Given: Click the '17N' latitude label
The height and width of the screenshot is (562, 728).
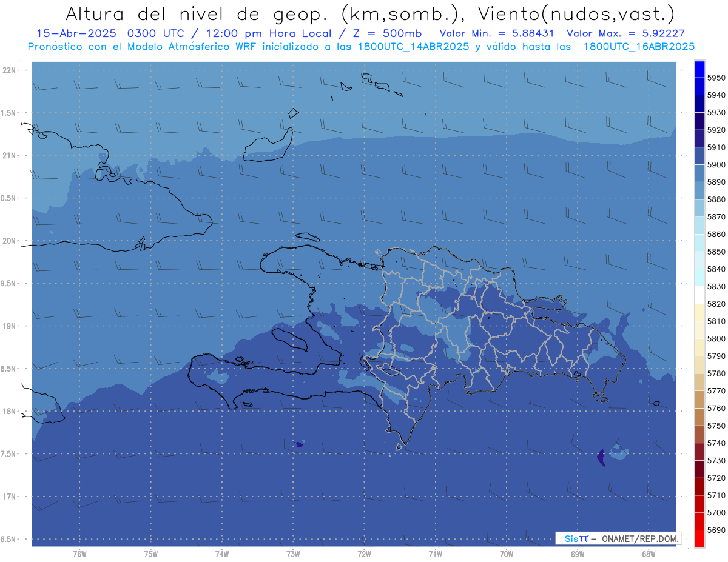Looking at the screenshot, I should 9,497.
